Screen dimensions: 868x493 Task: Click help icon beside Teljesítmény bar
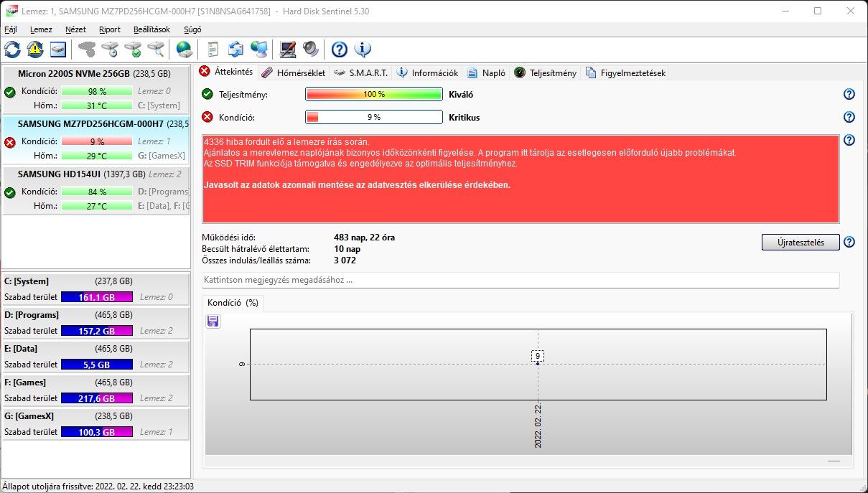tap(849, 94)
